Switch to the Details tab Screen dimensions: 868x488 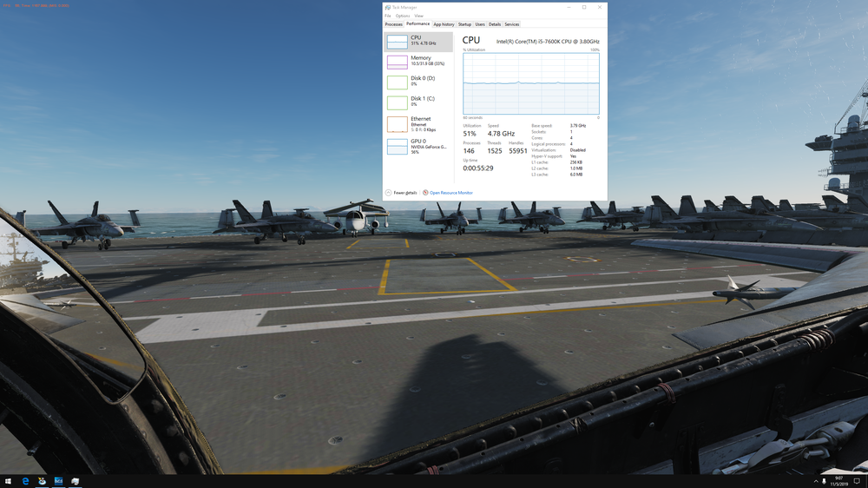pos(495,24)
